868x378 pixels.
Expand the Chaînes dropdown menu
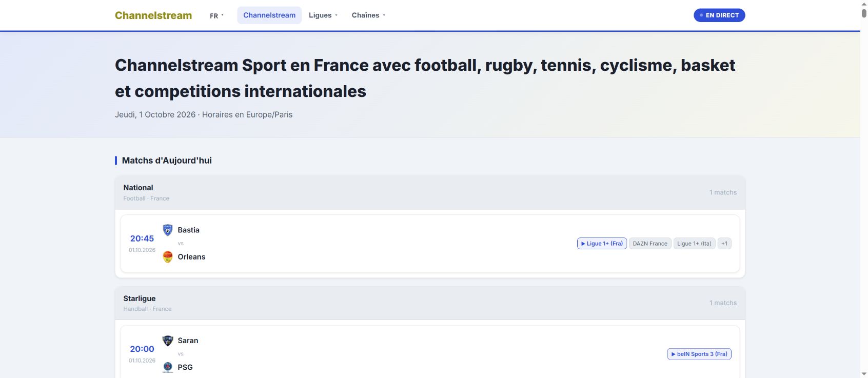pyautogui.click(x=368, y=15)
